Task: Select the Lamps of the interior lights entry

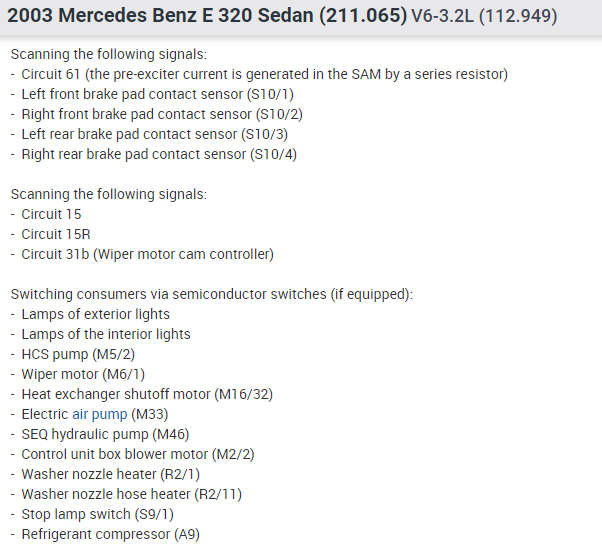Action: [x=106, y=334]
